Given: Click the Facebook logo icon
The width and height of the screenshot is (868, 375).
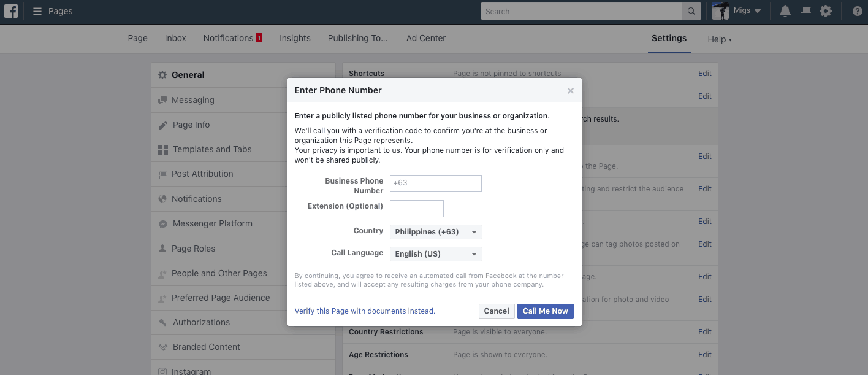Looking at the screenshot, I should pos(11,10).
